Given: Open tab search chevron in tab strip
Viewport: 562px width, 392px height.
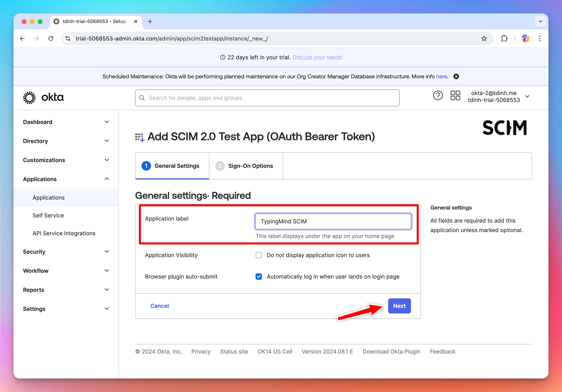Looking at the screenshot, I should pos(540,21).
